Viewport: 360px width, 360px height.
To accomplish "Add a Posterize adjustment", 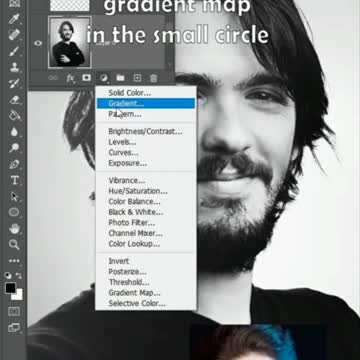I will (x=127, y=272).
